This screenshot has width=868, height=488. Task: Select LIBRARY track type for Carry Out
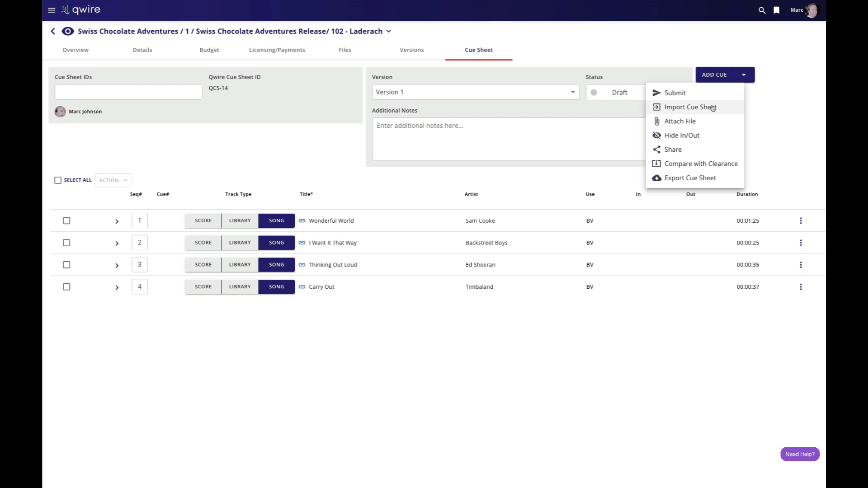pos(240,287)
